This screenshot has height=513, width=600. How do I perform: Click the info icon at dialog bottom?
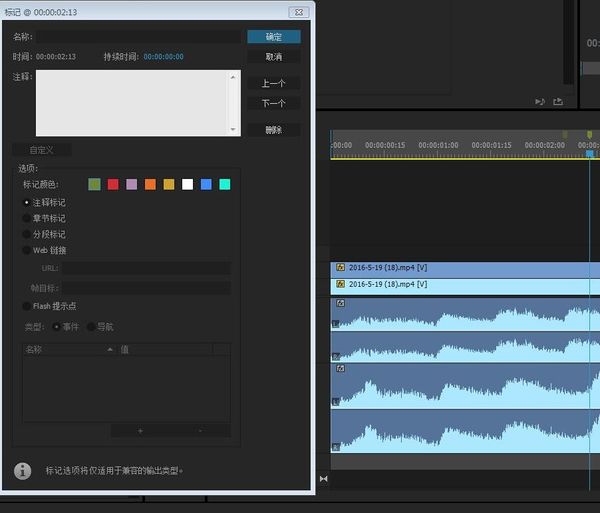click(22, 470)
